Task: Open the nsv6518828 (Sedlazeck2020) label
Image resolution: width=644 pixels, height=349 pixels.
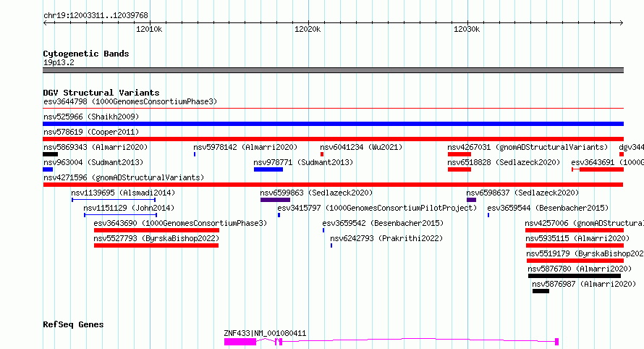Action: click(x=504, y=162)
